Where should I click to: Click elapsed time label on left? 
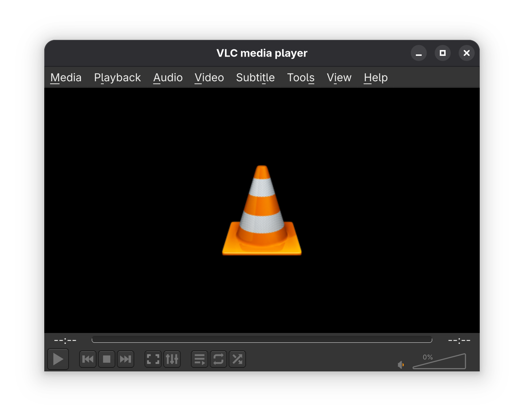coord(65,340)
